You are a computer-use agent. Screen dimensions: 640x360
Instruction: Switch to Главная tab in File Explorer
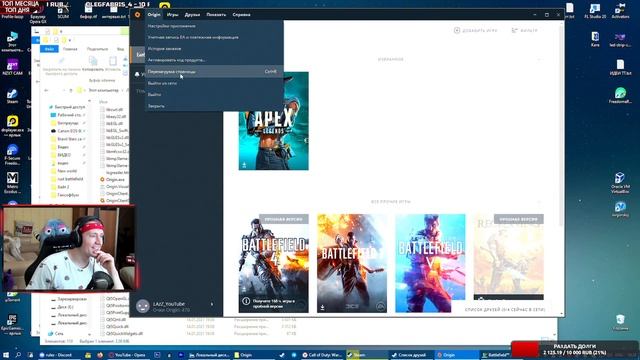(x=70, y=49)
